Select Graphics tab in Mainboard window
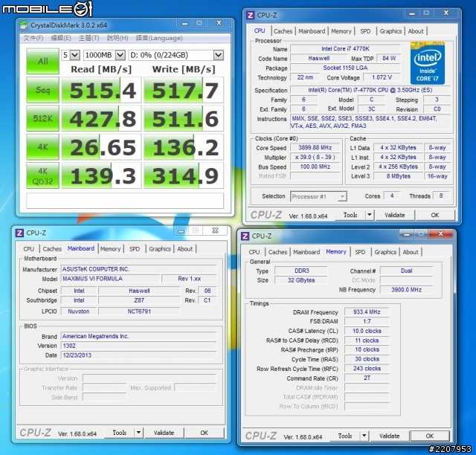The height and width of the screenshot is (455, 476). pos(160,249)
